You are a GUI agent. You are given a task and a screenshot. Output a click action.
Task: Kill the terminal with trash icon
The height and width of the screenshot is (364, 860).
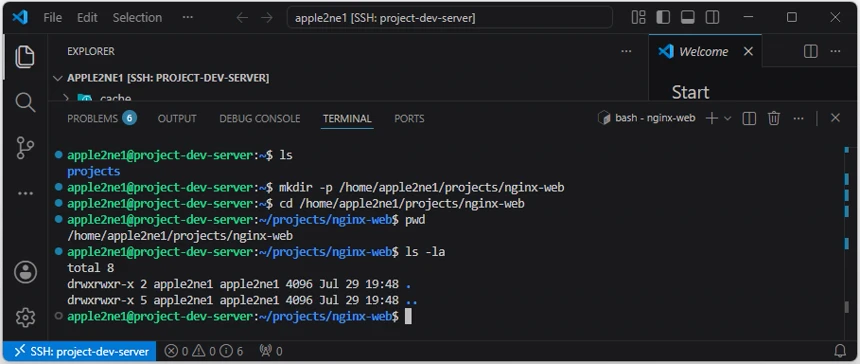(x=774, y=118)
